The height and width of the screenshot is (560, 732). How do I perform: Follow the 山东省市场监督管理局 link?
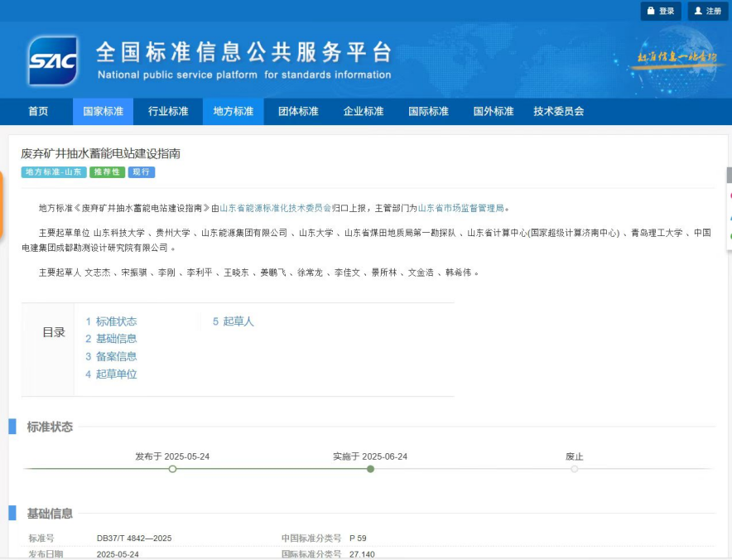tap(460, 208)
